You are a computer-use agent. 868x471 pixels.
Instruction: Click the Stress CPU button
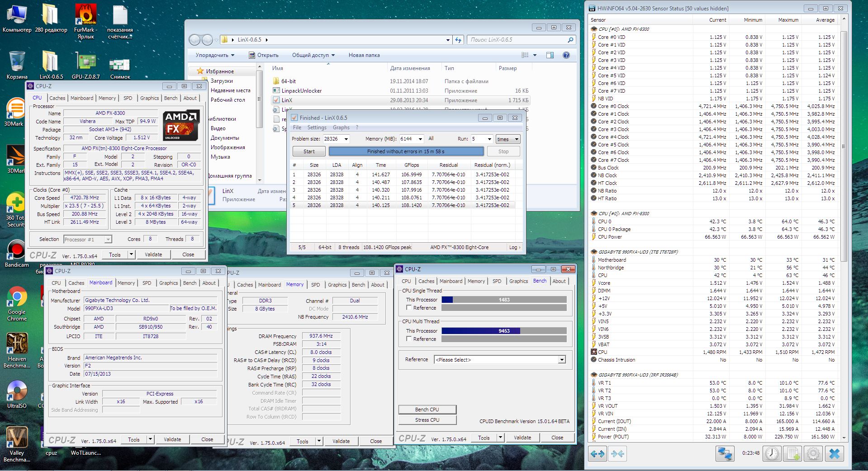[427, 420]
